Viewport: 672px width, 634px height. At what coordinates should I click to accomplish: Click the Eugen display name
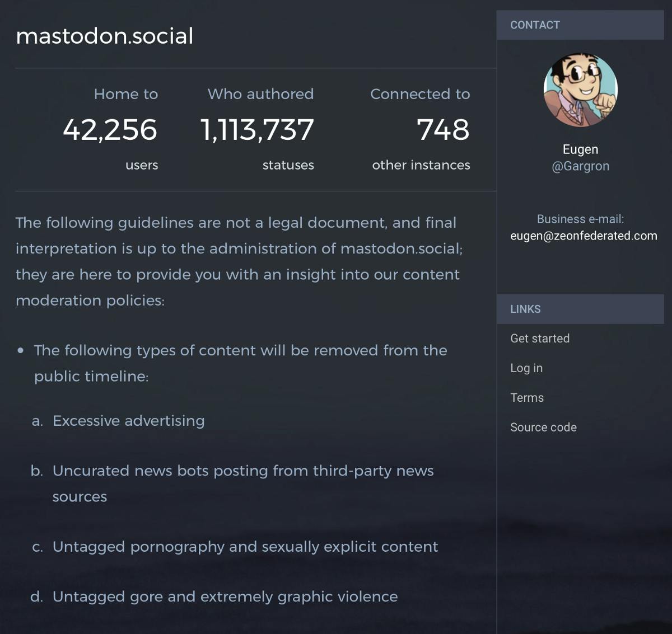coord(581,149)
